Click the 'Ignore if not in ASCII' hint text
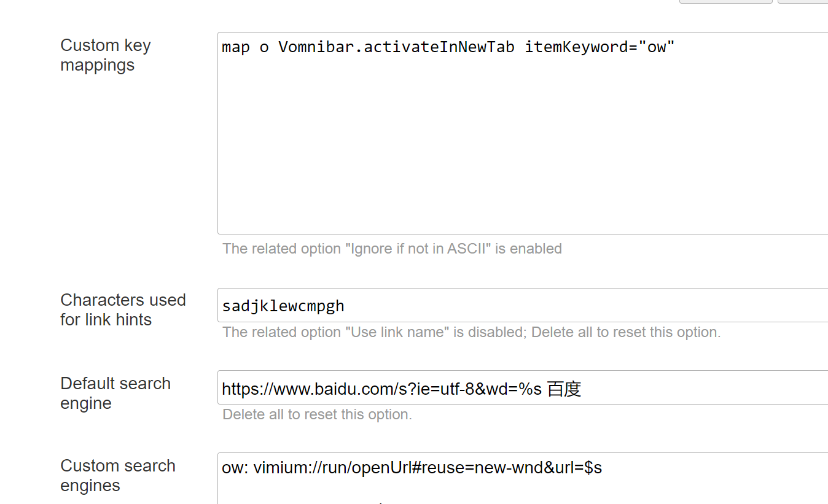828x504 pixels. tap(392, 249)
